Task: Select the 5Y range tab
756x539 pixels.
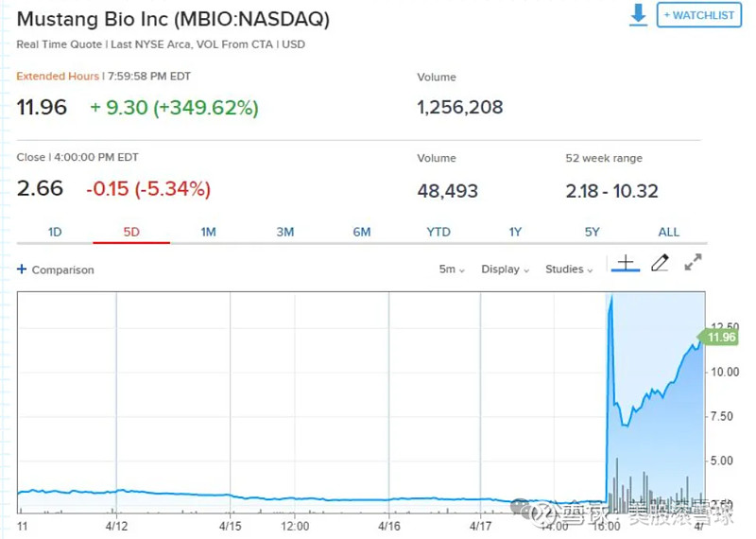Action: click(x=593, y=232)
